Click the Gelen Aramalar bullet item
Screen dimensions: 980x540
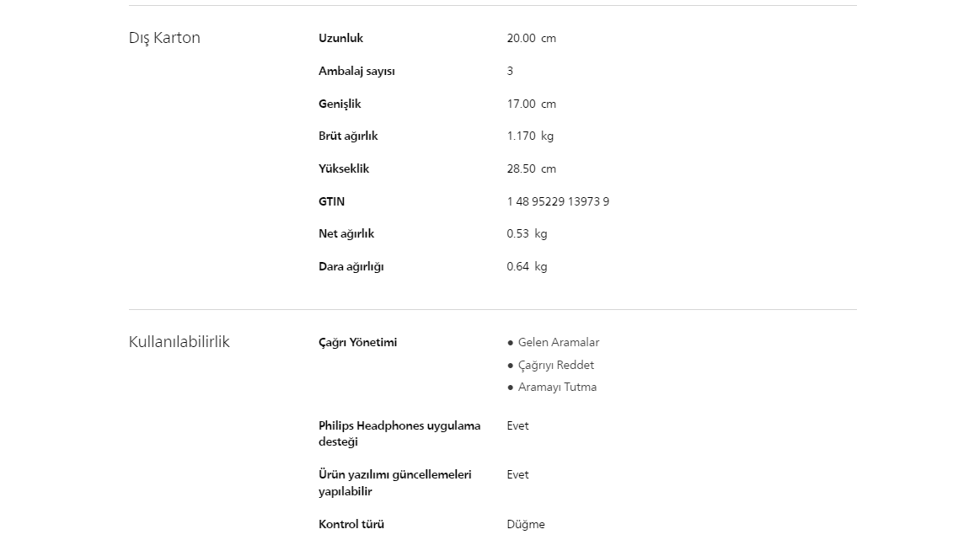(558, 342)
